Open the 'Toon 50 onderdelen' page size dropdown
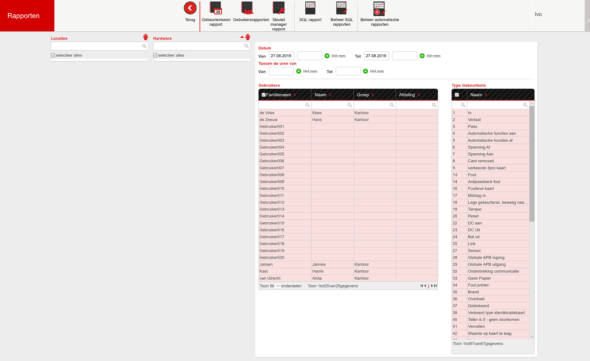The image size is (590, 361). (275, 286)
